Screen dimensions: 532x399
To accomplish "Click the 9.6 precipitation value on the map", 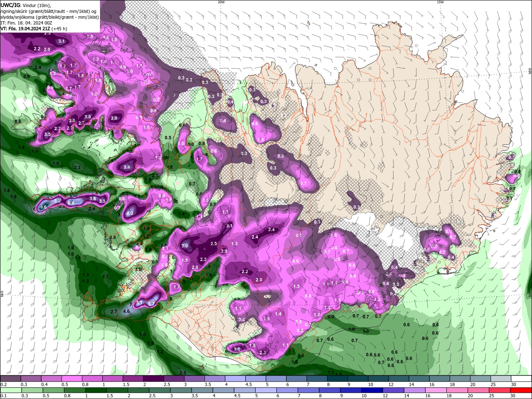I will coord(43,207).
